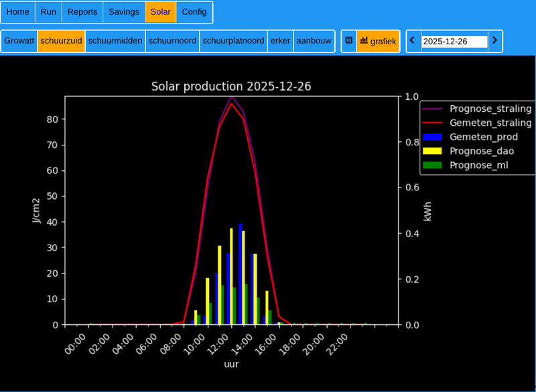Open the Savings page
This screenshot has height=392, width=536.
tap(124, 12)
